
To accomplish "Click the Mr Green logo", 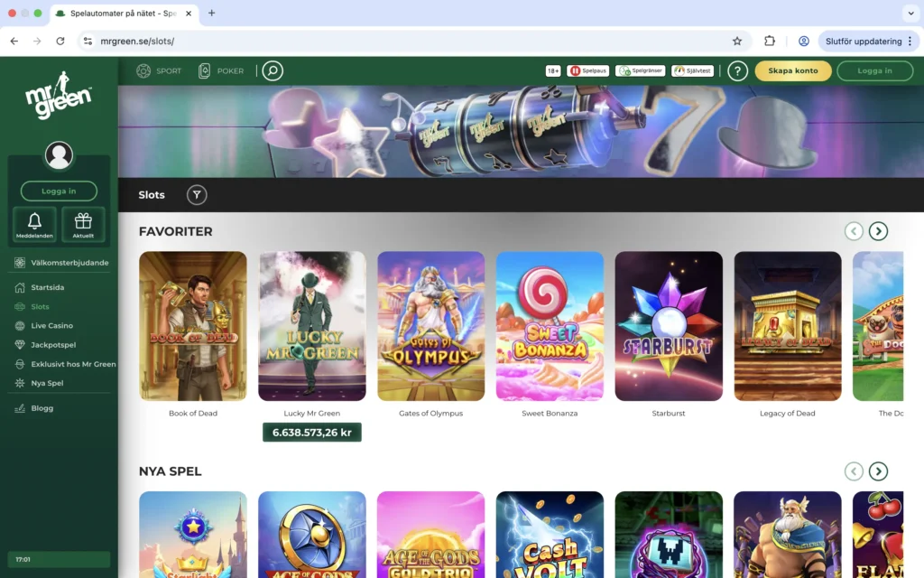I will click(x=59, y=96).
